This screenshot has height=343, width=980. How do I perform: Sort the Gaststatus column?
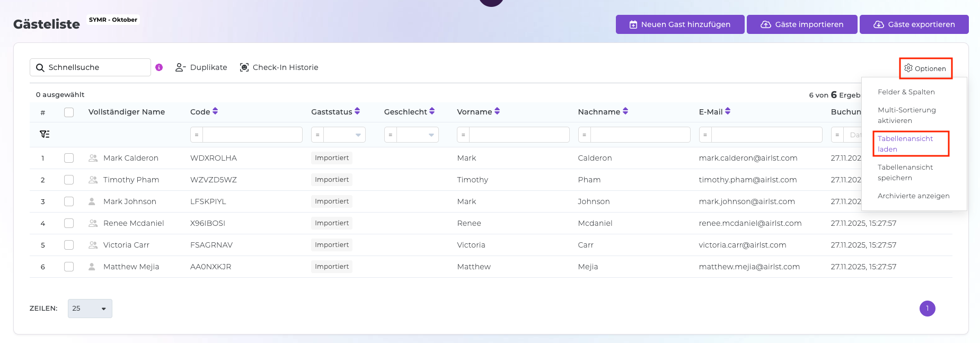(357, 111)
